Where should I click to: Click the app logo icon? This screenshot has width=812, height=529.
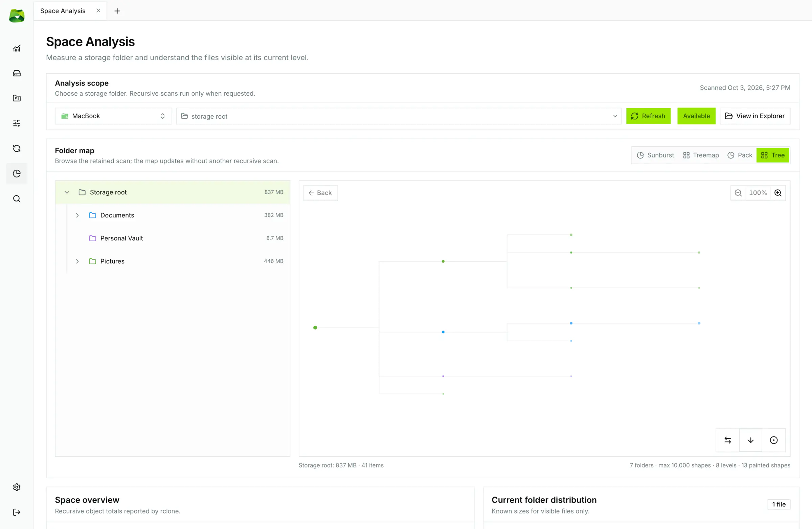[16, 15]
